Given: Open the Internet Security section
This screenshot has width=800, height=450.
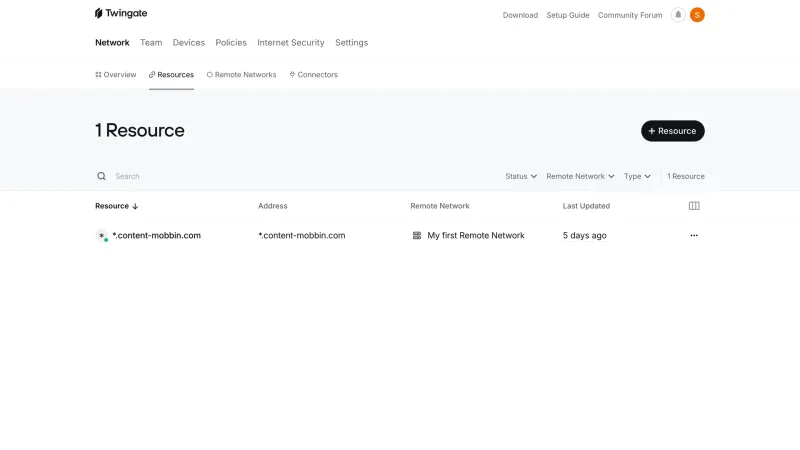Looking at the screenshot, I should [291, 42].
